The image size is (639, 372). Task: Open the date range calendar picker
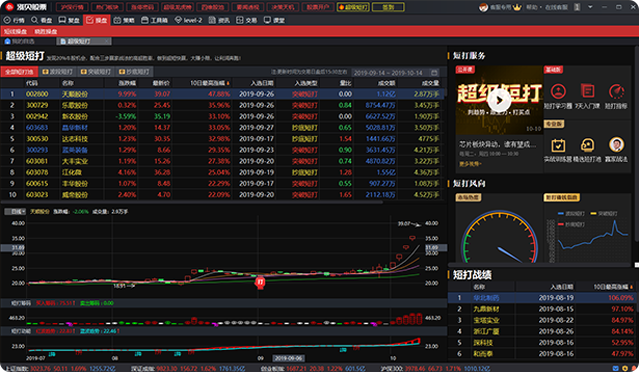[434, 73]
